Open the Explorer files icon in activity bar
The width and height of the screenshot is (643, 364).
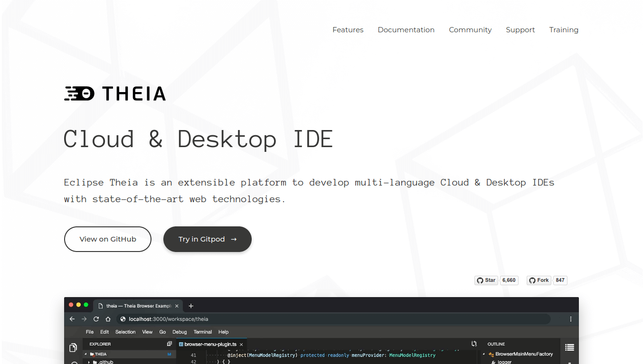73,347
